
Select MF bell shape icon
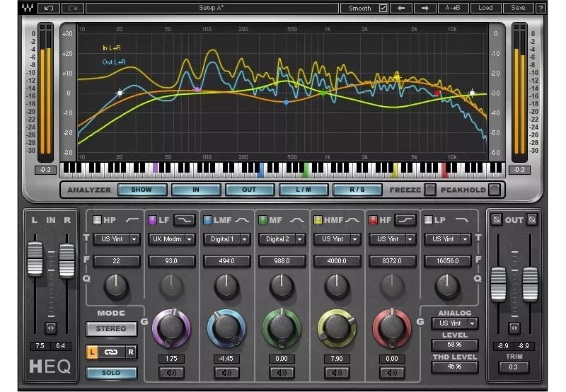click(297, 220)
